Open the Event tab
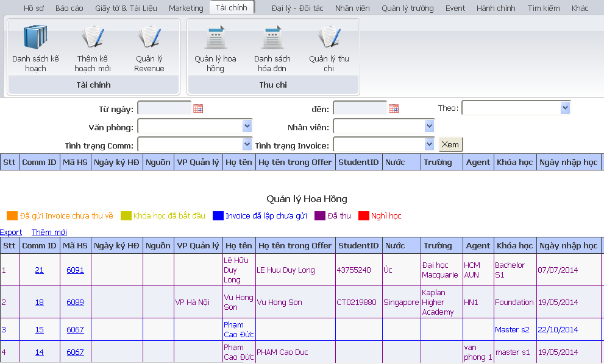The height and width of the screenshot is (364, 604). pyautogui.click(x=455, y=8)
